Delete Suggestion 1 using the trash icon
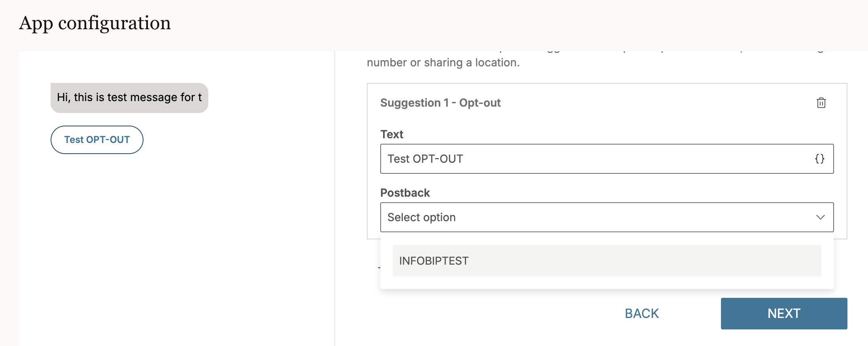This screenshot has width=868, height=346. 821,103
